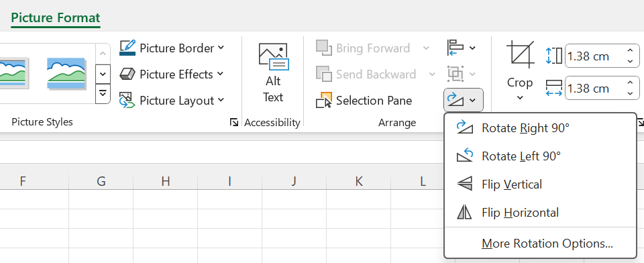The height and width of the screenshot is (263, 644).
Task: Expand the Send Backward arrow
Action: click(432, 74)
